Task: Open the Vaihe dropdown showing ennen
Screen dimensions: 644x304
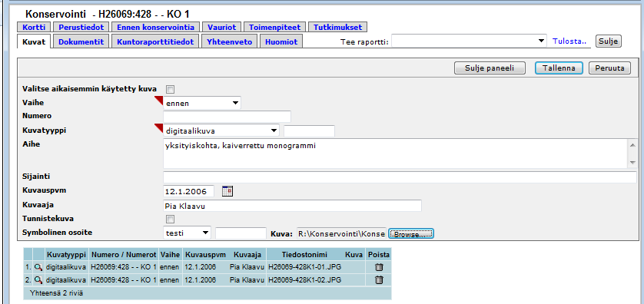Action: coord(202,103)
